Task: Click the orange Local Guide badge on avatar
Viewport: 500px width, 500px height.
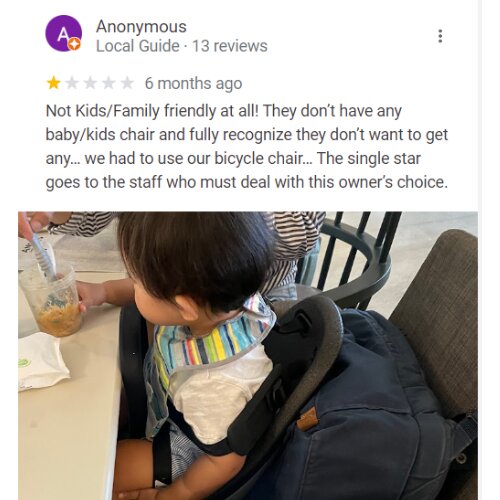Action: point(75,44)
